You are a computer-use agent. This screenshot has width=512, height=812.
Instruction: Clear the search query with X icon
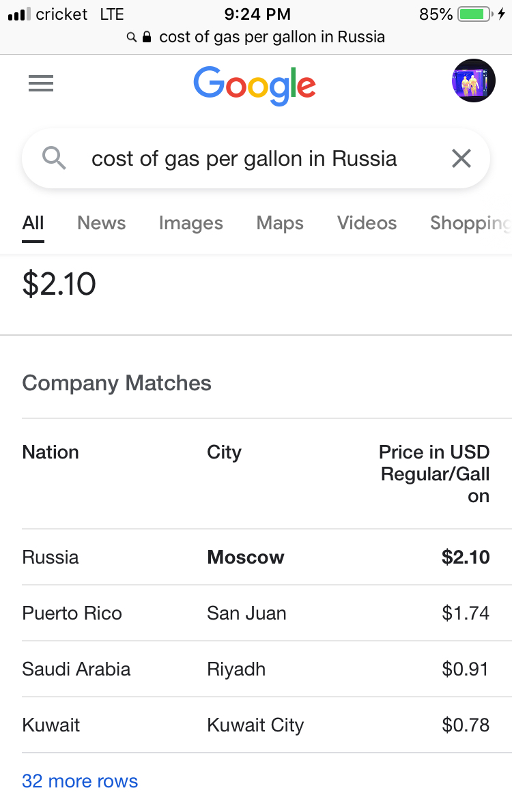click(x=461, y=158)
